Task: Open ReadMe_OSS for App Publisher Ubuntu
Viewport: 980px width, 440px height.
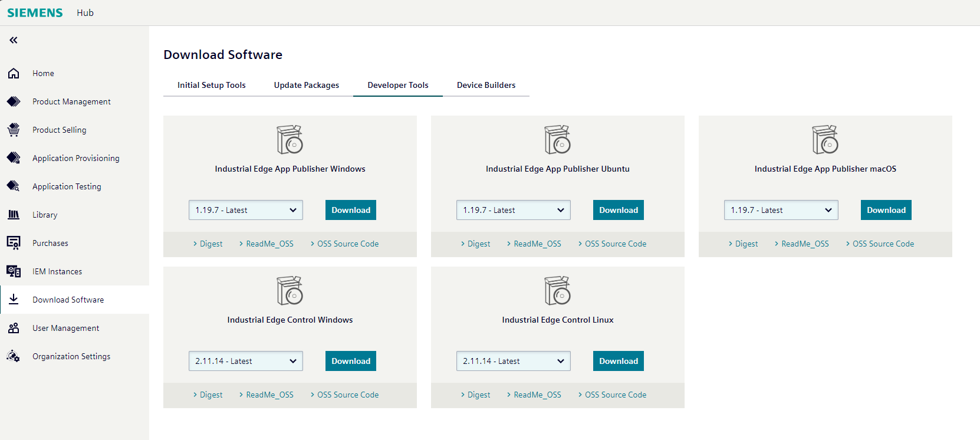Action: [534, 244]
